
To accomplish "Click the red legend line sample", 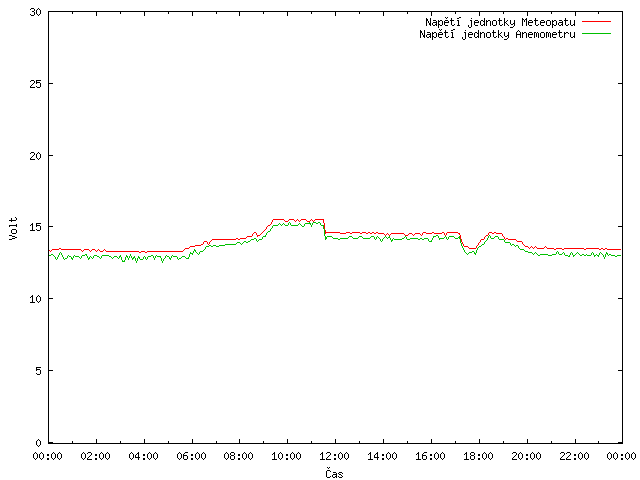I will point(596,21).
